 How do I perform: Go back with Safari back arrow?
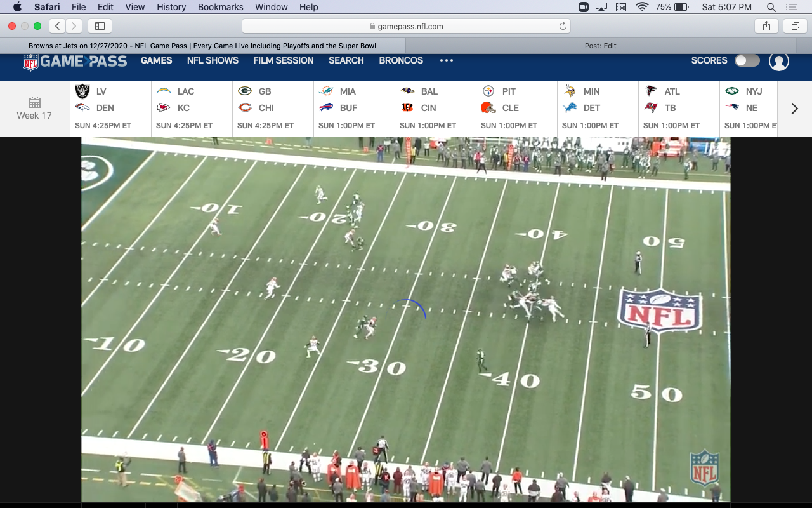(x=58, y=26)
